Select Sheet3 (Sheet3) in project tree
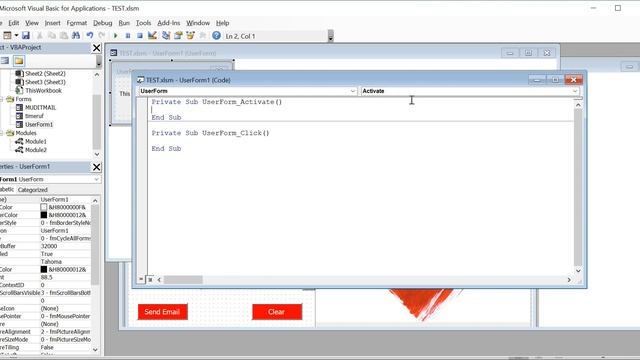Viewport: 640px width, 360px height. tap(45, 82)
